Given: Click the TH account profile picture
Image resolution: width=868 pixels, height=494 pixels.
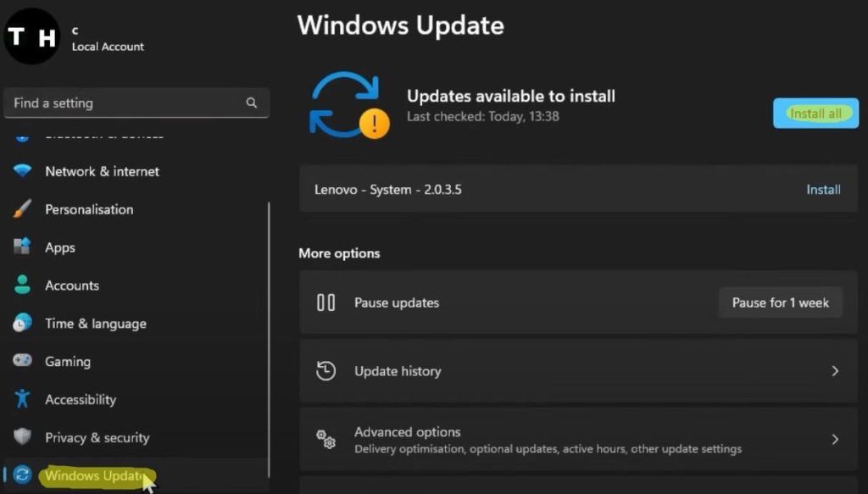Looking at the screenshot, I should click(32, 36).
